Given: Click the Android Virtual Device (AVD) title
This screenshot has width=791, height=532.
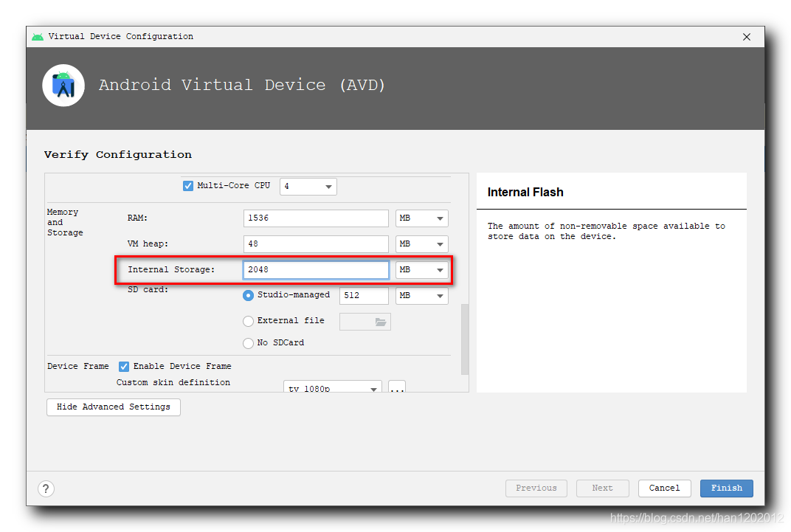Looking at the screenshot, I should coord(242,85).
